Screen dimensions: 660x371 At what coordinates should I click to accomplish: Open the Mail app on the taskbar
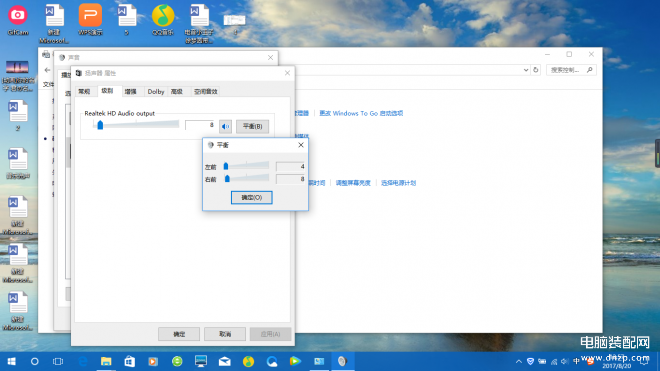224,361
